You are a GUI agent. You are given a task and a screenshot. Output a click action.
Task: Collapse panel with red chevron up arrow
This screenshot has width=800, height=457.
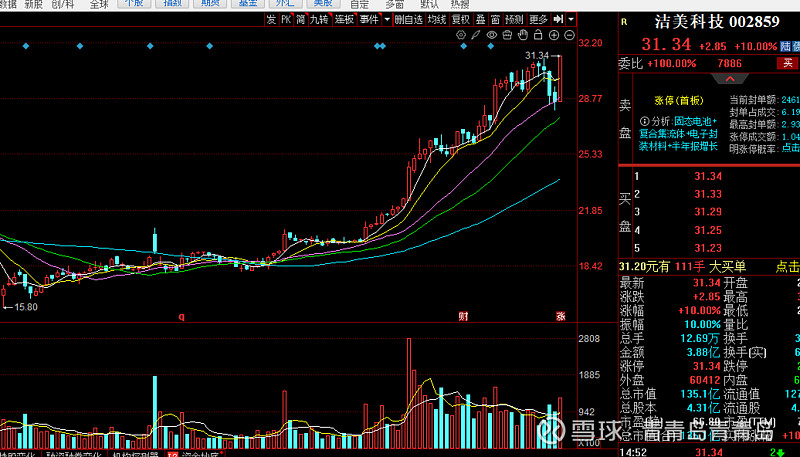pos(730,79)
